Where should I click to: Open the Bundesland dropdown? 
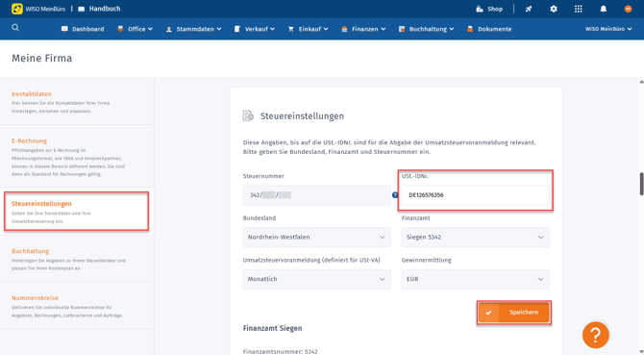(x=316, y=237)
